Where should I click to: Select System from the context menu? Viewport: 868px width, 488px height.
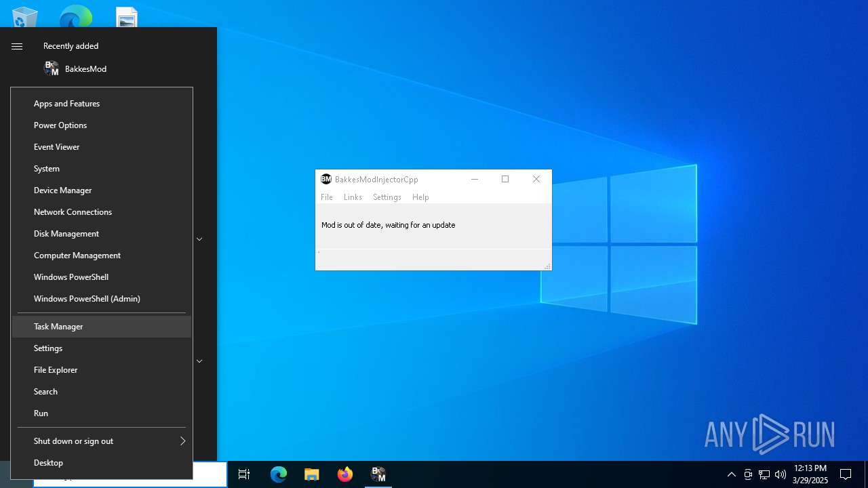(102, 169)
